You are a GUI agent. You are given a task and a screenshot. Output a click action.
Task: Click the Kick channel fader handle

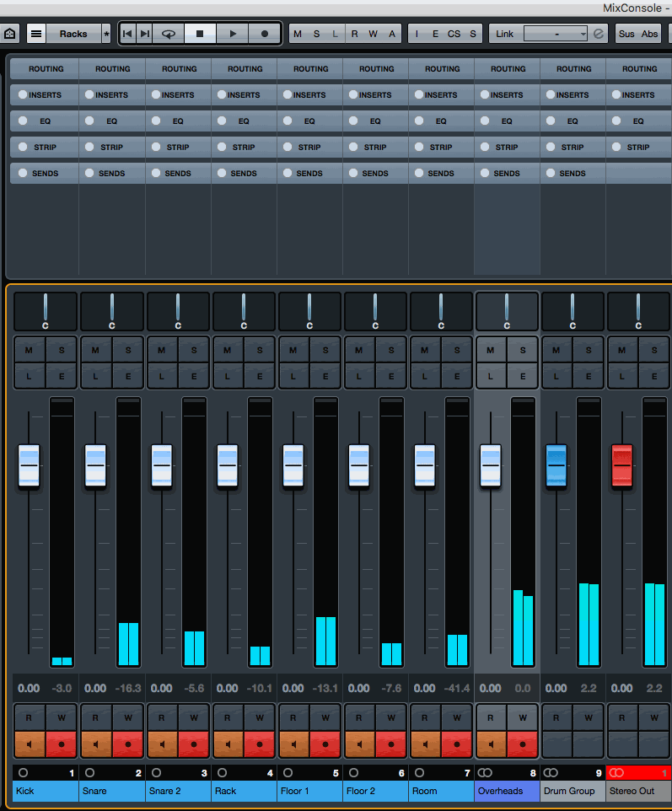29,465
